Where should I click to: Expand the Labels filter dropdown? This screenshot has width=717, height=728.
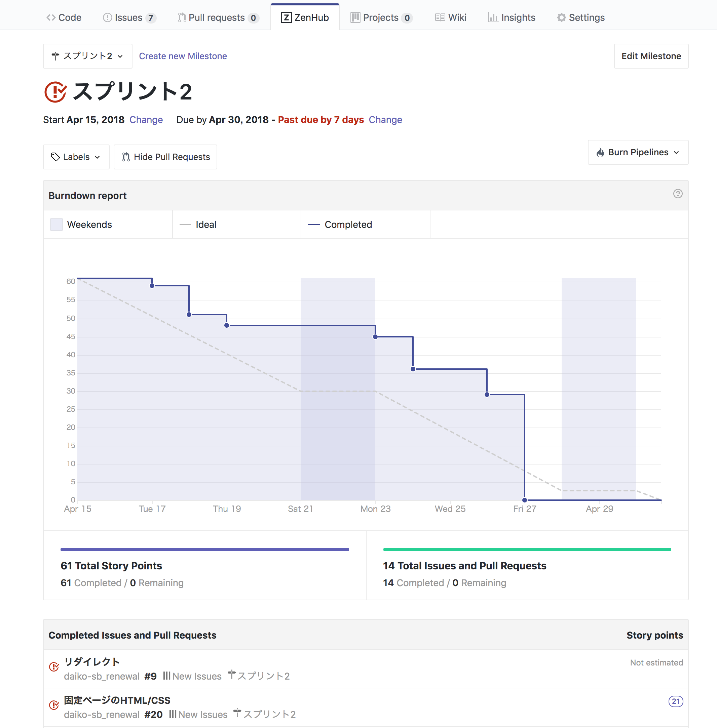pos(76,157)
